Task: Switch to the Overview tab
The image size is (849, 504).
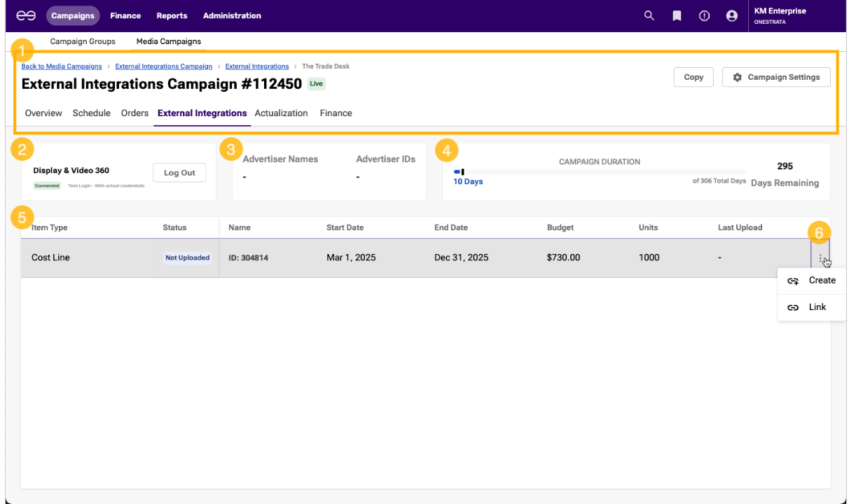Action: point(43,113)
